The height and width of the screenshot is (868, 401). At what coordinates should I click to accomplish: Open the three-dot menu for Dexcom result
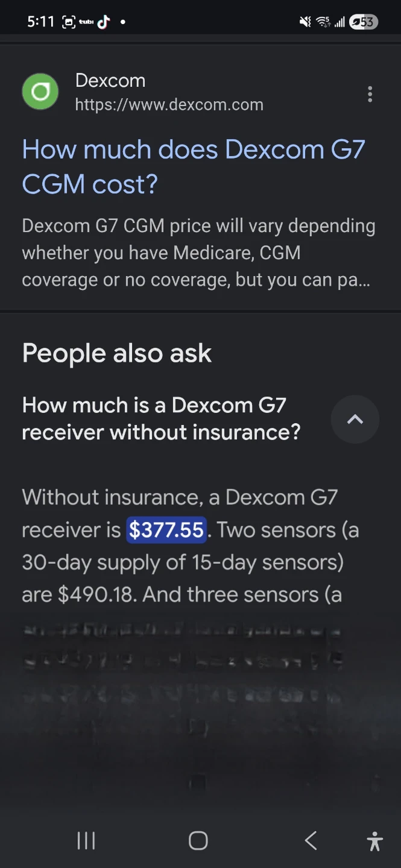point(370,94)
